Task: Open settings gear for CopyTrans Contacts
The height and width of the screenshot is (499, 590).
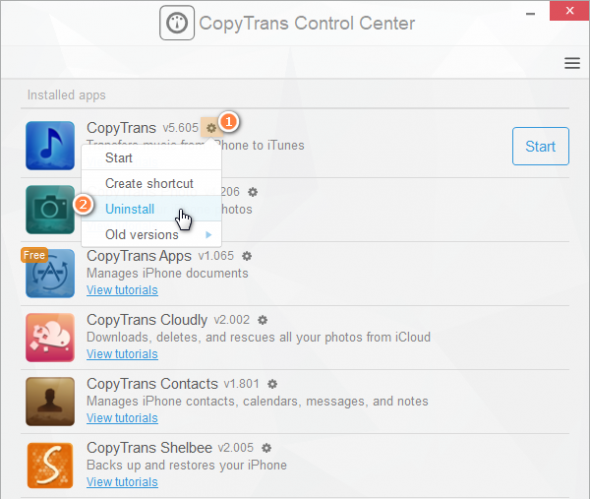Action: pos(272,384)
